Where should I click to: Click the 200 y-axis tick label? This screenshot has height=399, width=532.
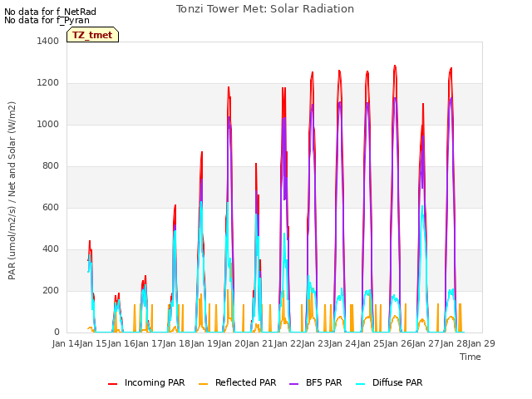(51, 290)
